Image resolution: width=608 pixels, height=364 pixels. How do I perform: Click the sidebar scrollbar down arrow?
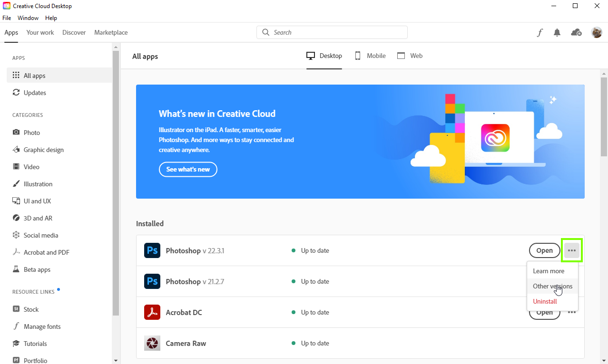116,360
